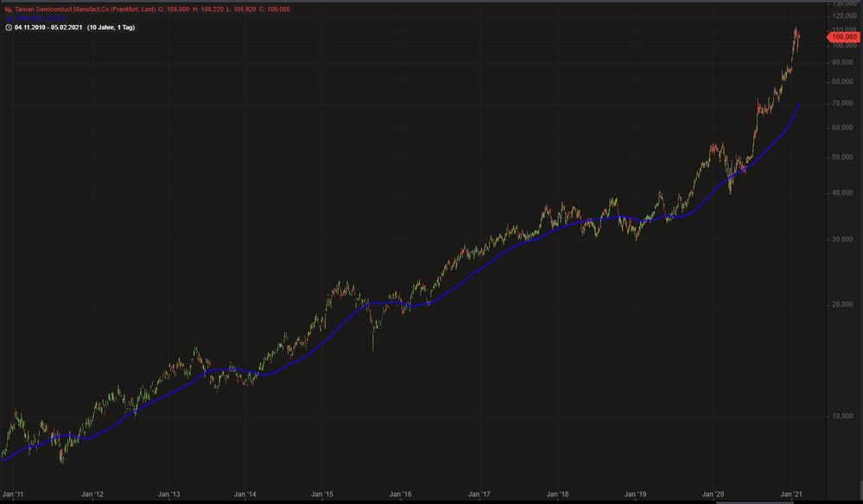The height and width of the screenshot is (504, 863).
Task: Click the clock icon before the date range
Action: [x=8, y=27]
